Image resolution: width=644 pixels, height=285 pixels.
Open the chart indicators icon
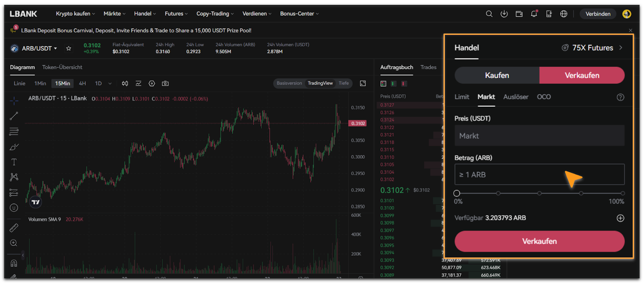coord(138,83)
